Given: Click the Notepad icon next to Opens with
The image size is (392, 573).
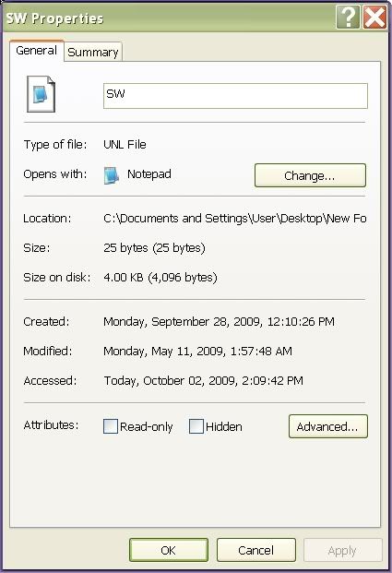Looking at the screenshot, I should click(111, 175).
